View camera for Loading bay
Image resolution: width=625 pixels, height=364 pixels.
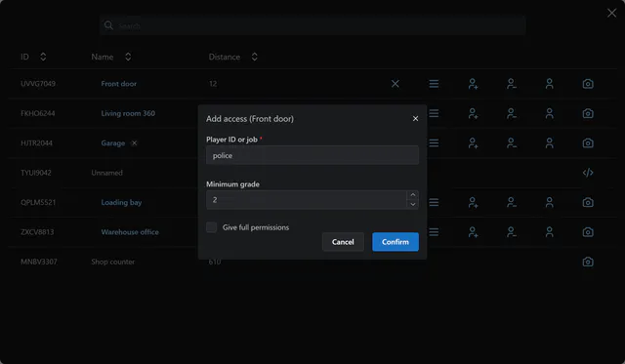click(x=588, y=202)
